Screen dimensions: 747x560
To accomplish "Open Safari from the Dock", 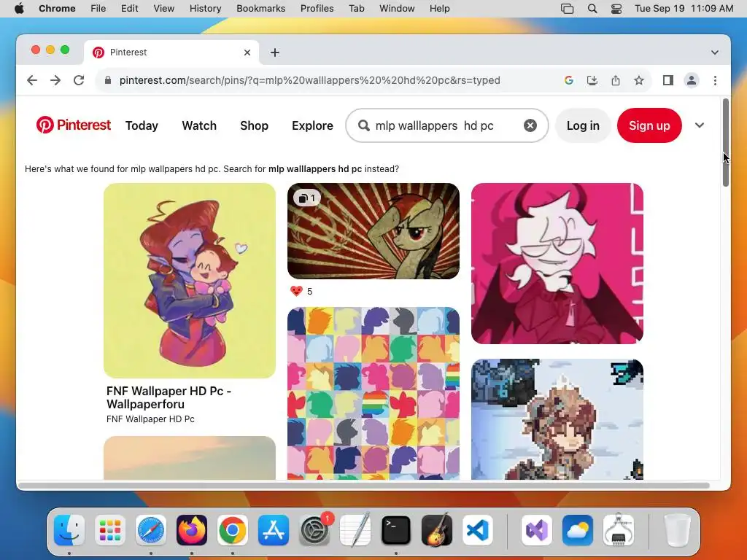I will click(x=151, y=530).
